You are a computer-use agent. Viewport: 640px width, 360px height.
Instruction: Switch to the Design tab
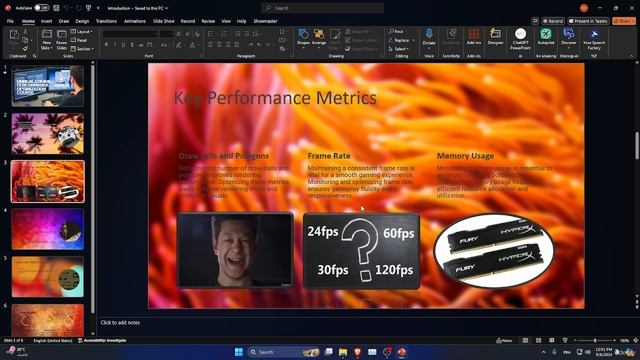[x=82, y=21]
